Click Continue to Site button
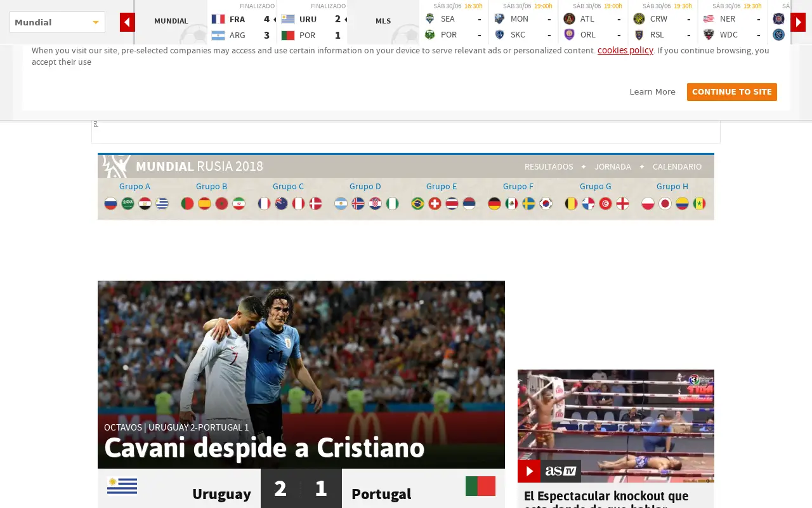812x508 pixels. (x=732, y=92)
